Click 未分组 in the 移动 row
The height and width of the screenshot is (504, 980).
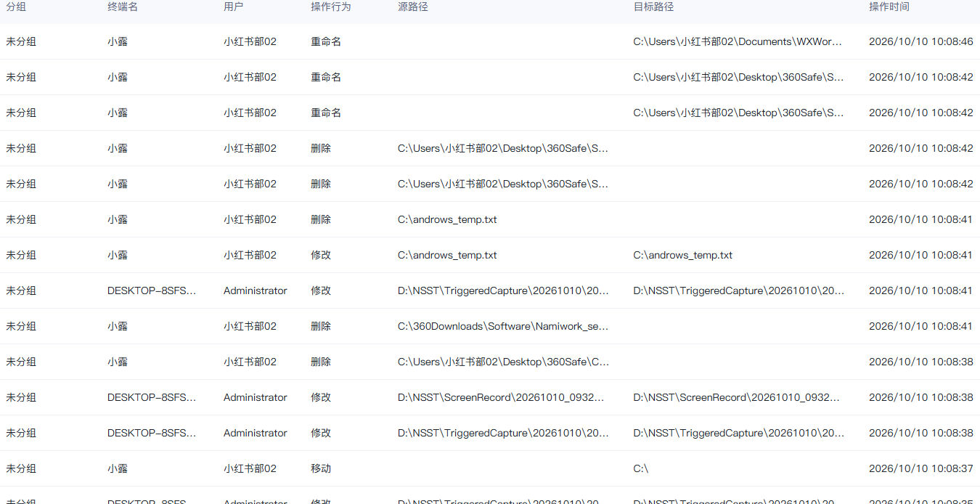21,468
